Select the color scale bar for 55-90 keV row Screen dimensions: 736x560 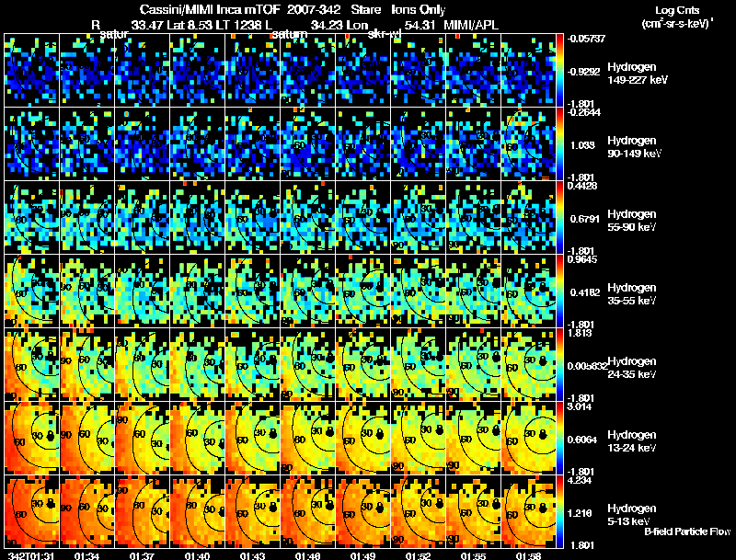click(x=559, y=218)
